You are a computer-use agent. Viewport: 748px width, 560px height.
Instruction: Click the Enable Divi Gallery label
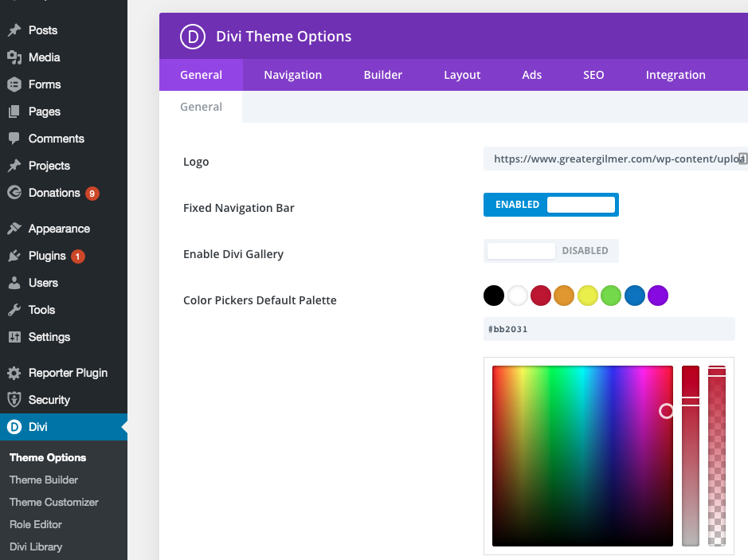pyautogui.click(x=233, y=254)
